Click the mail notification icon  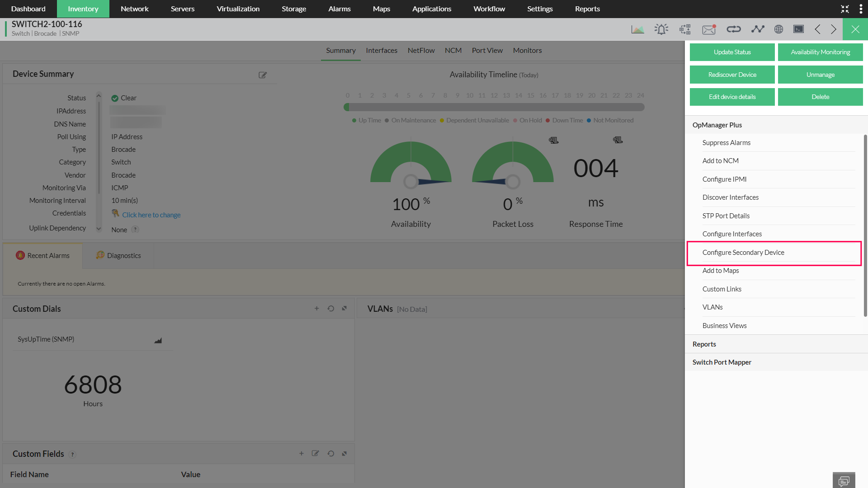point(708,29)
